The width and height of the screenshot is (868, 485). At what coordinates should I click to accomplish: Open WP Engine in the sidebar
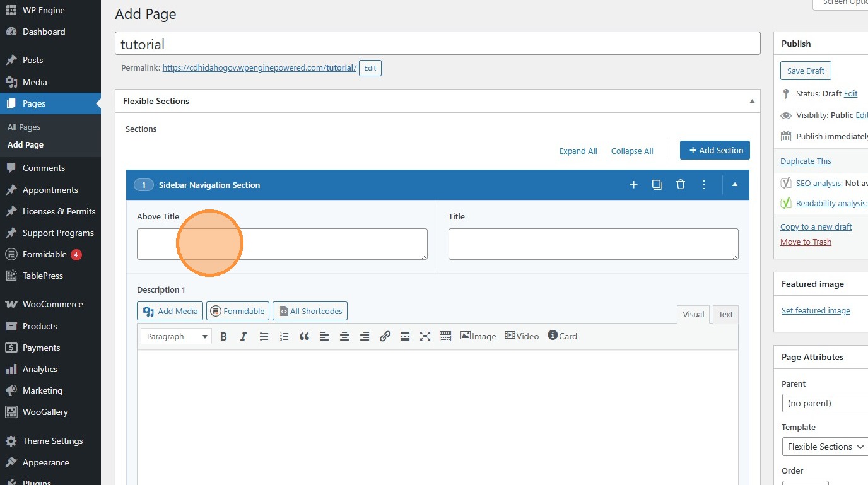tap(50, 10)
